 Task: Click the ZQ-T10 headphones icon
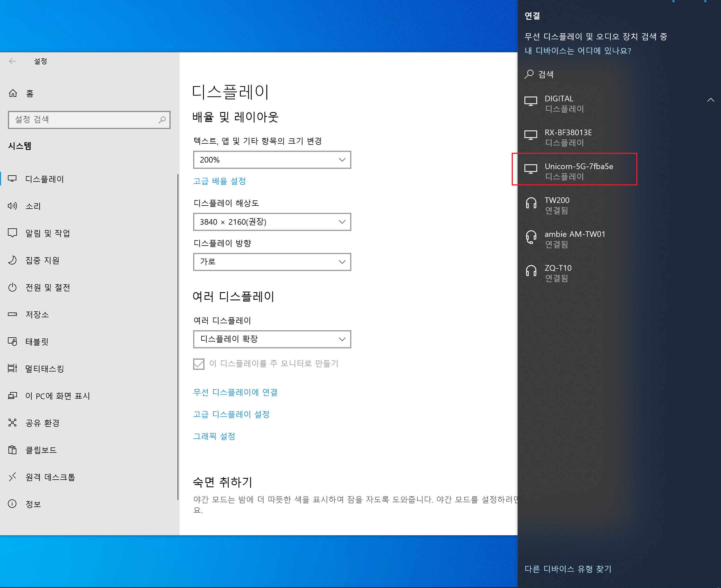(531, 271)
